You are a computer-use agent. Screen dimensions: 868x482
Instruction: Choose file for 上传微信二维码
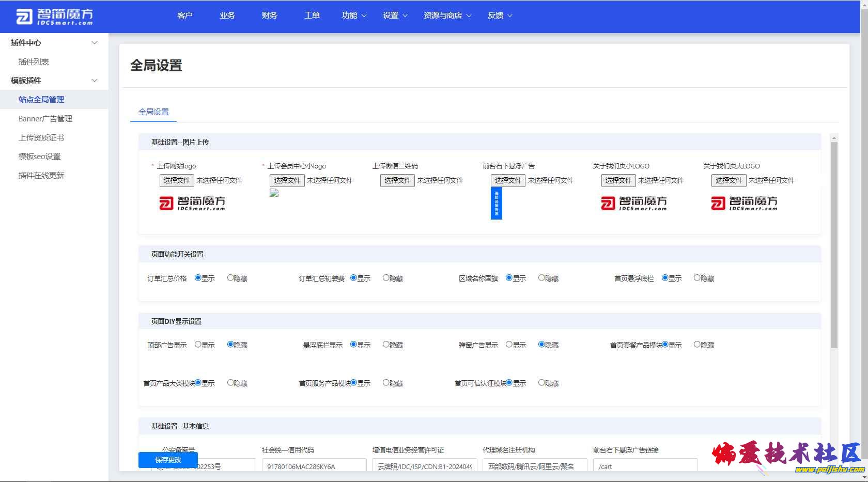(x=397, y=180)
